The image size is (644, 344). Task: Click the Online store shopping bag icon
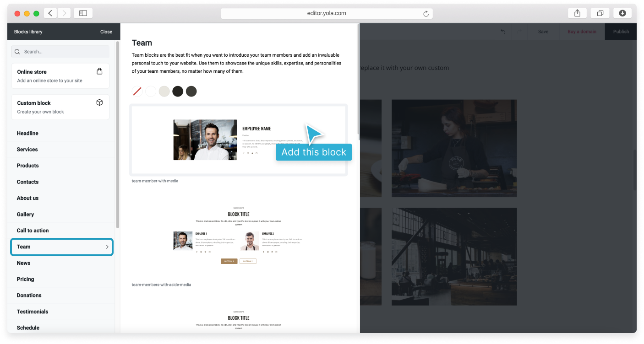pos(99,71)
